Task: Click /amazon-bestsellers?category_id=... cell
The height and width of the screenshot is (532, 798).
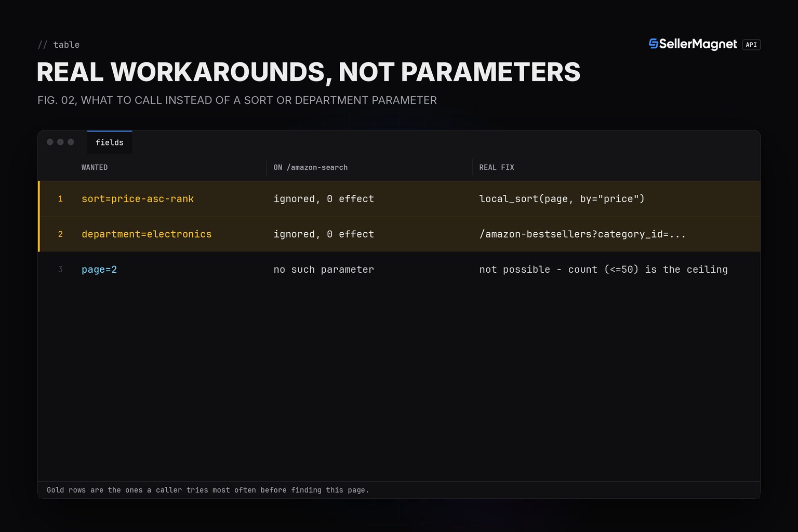Action: 582,234
